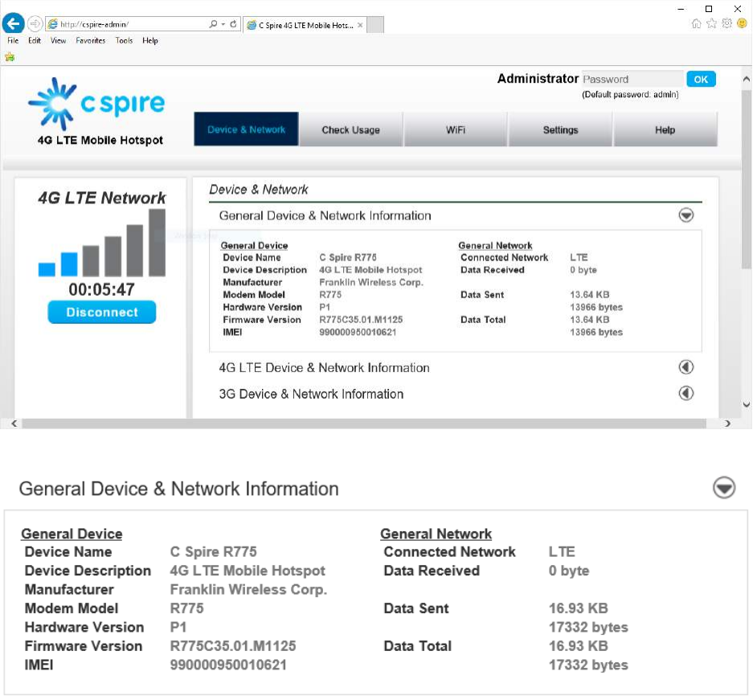
Task: Click the search magnifier in address bar
Action: pyautogui.click(x=213, y=23)
